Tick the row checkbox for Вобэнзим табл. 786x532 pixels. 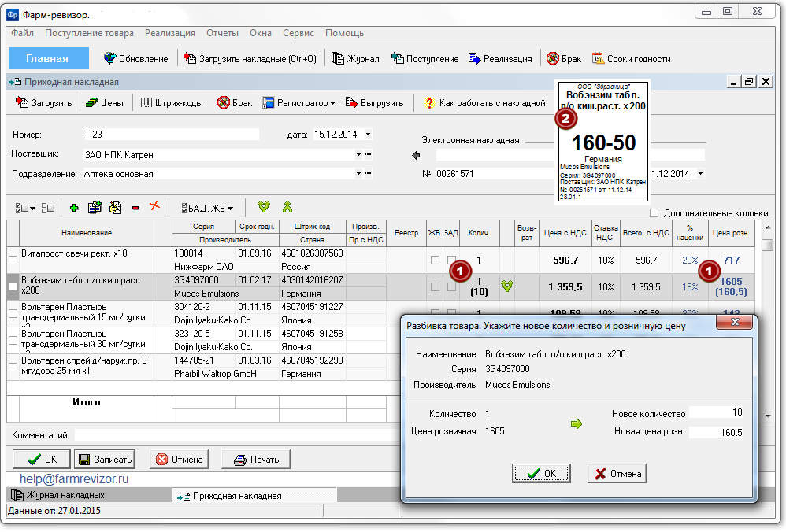(13, 286)
